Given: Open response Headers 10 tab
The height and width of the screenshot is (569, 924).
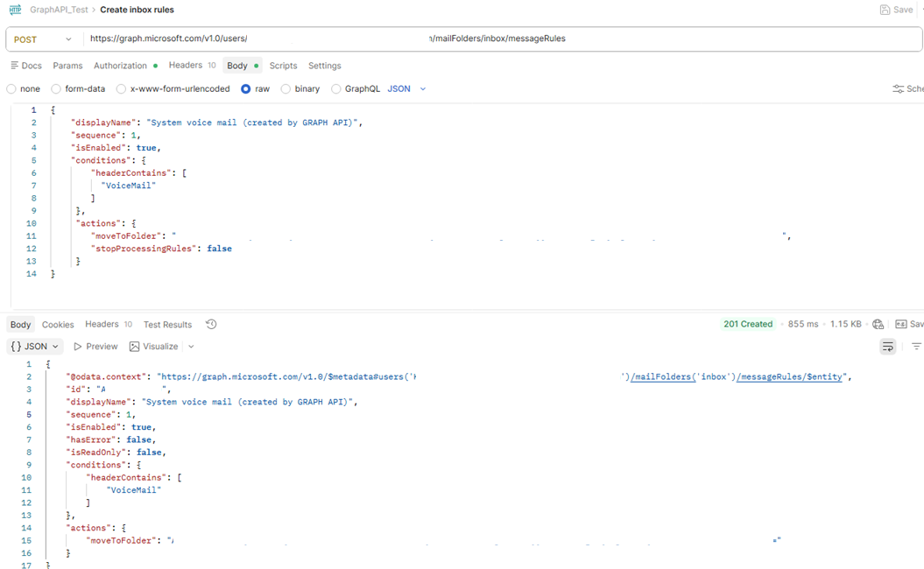Looking at the screenshot, I should (109, 324).
